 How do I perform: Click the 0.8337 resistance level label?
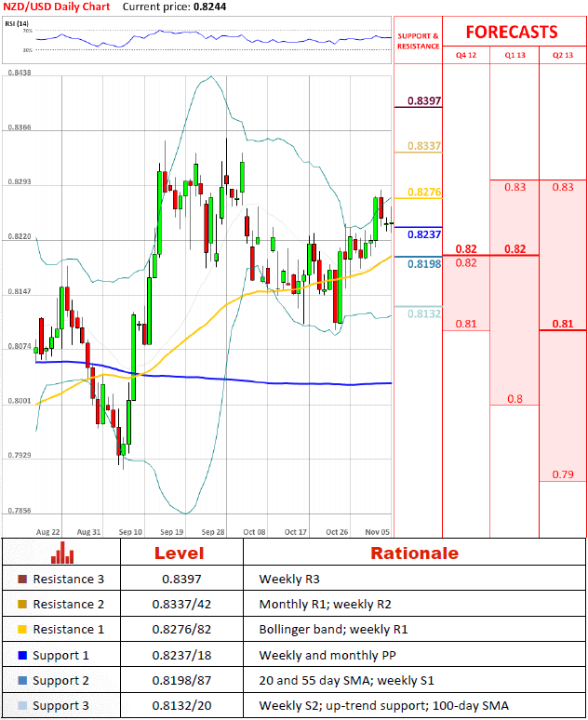click(x=424, y=146)
